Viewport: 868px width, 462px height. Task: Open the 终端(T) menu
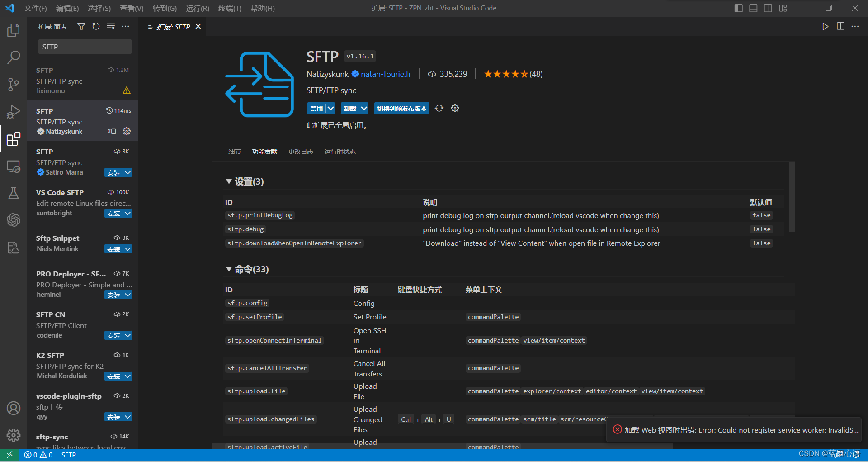pos(230,8)
